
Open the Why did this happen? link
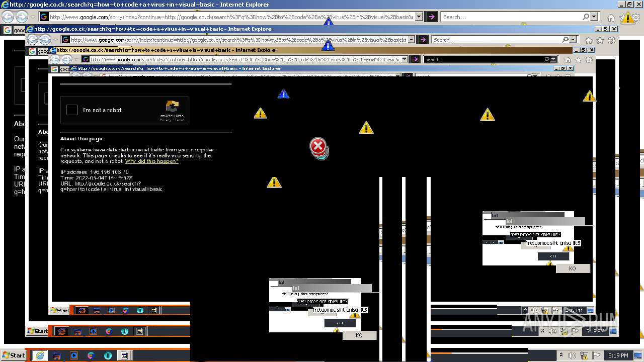click(151, 161)
